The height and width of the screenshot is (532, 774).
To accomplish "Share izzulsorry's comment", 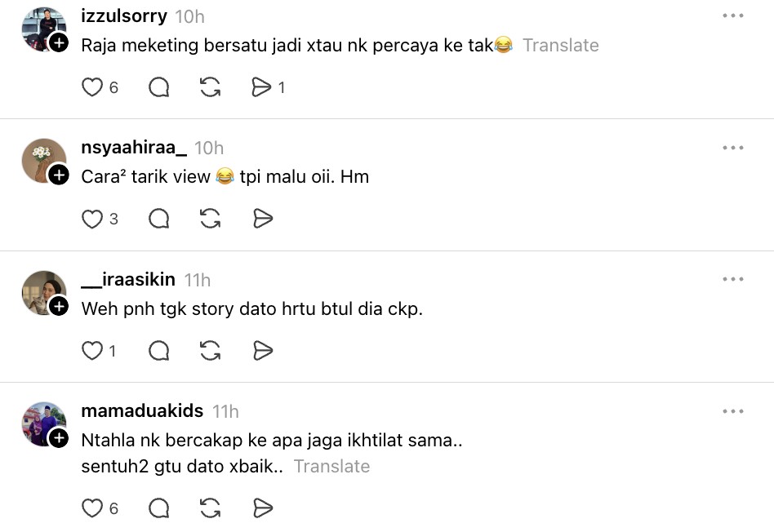I will 261,87.
